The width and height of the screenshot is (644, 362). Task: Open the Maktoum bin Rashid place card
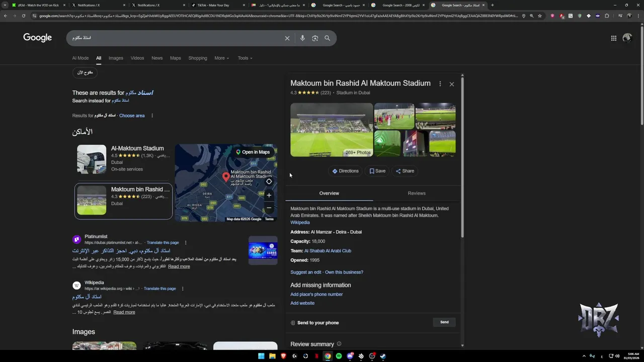pyautogui.click(x=123, y=201)
